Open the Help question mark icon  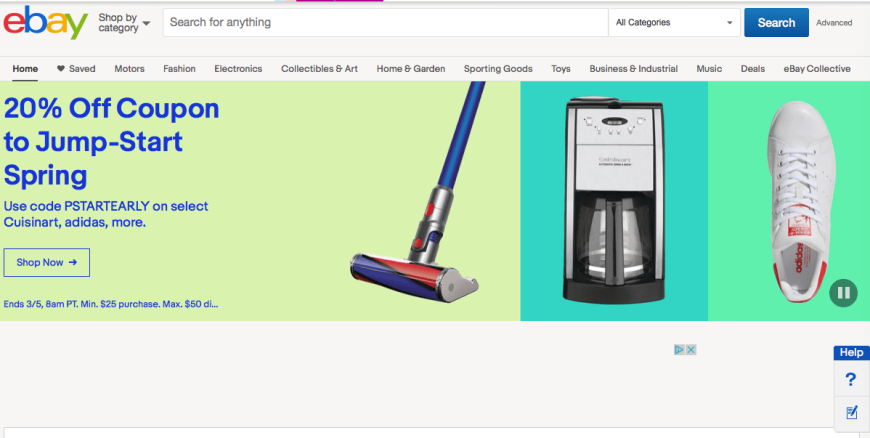pos(851,380)
